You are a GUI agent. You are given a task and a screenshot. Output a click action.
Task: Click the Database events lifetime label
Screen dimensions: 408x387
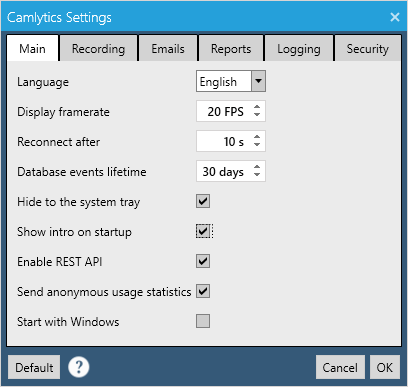pyautogui.click(x=82, y=172)
